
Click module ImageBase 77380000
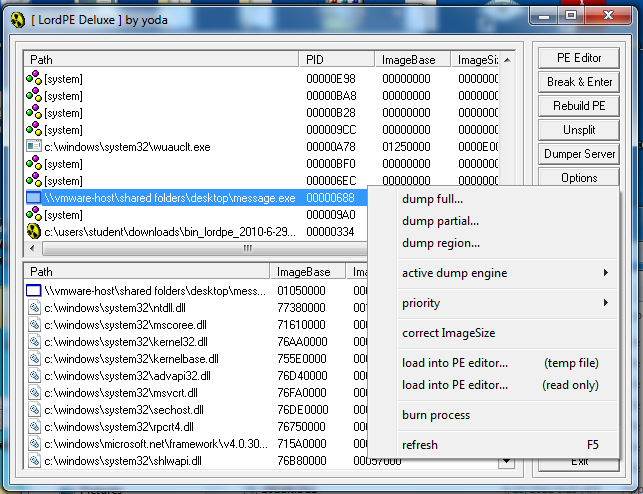(301, 308)
